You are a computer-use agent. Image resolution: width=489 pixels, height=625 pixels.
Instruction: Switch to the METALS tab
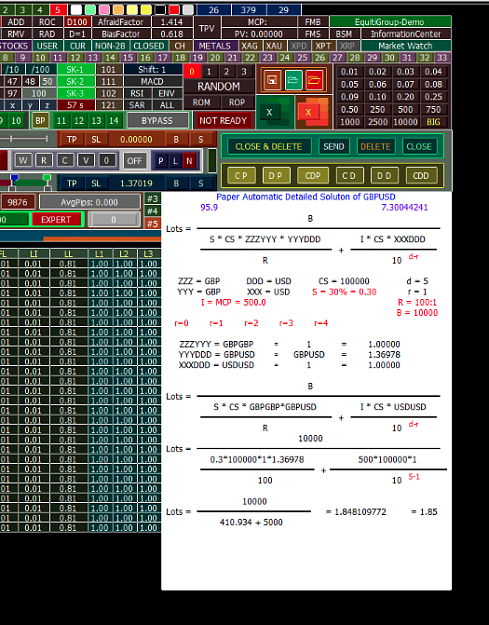(x=215, y=46)
